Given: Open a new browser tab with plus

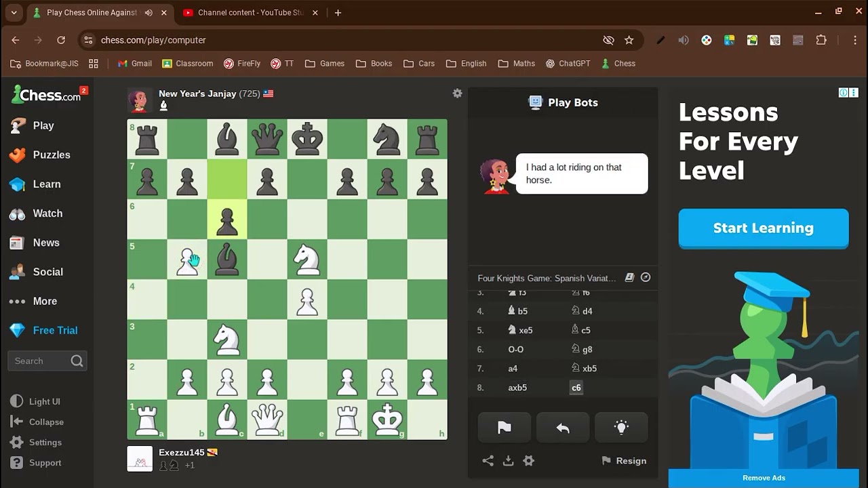Looking at the screenshot, I should click(x=338, y=12).
